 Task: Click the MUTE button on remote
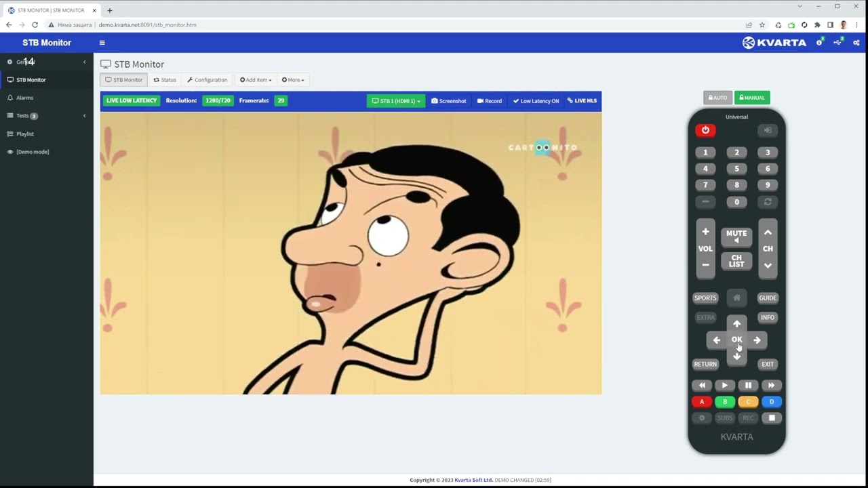(x=736, y=236)
